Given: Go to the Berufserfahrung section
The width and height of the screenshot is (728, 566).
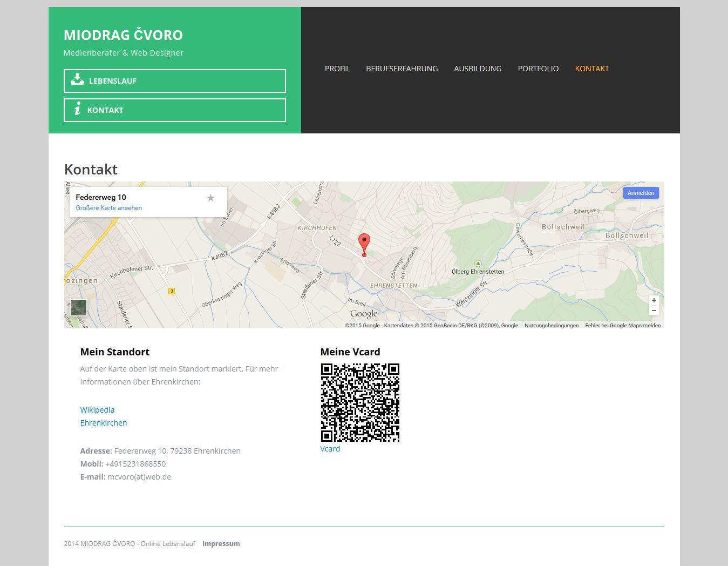Looking at the screenshot, I should click(x=402, y=69).
